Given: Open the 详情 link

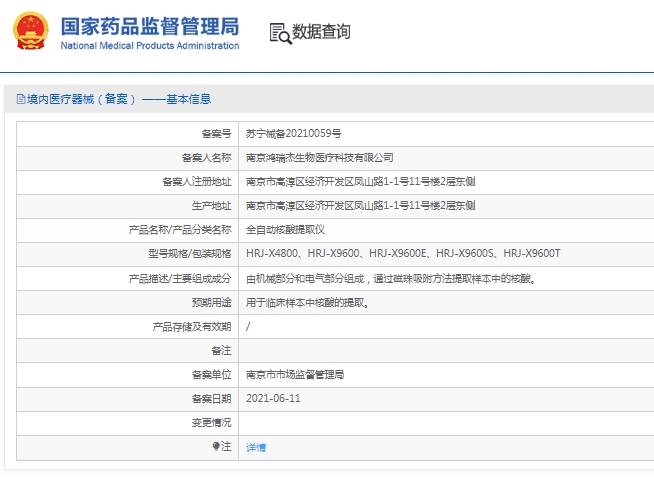Looking at the screenshot, I should pyautogui.click(x=256, y=448).
